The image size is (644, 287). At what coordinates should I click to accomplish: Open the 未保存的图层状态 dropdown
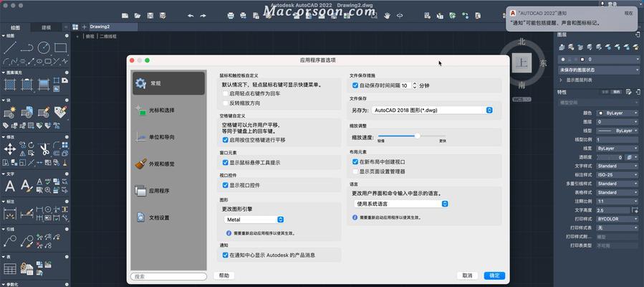coord(598,70)
